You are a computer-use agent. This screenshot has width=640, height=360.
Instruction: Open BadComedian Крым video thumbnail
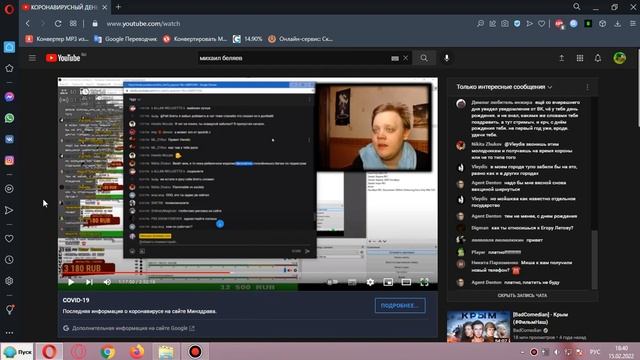478,327
